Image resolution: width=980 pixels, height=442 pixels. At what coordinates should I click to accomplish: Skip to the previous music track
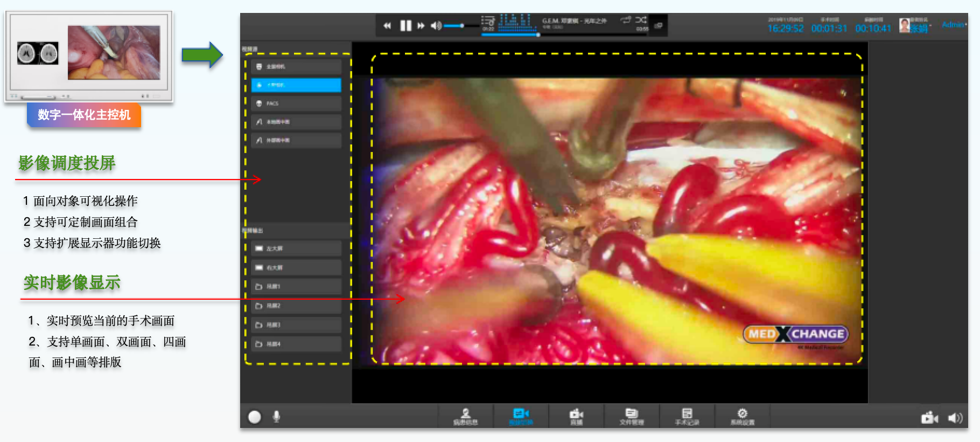coord(387,25)
